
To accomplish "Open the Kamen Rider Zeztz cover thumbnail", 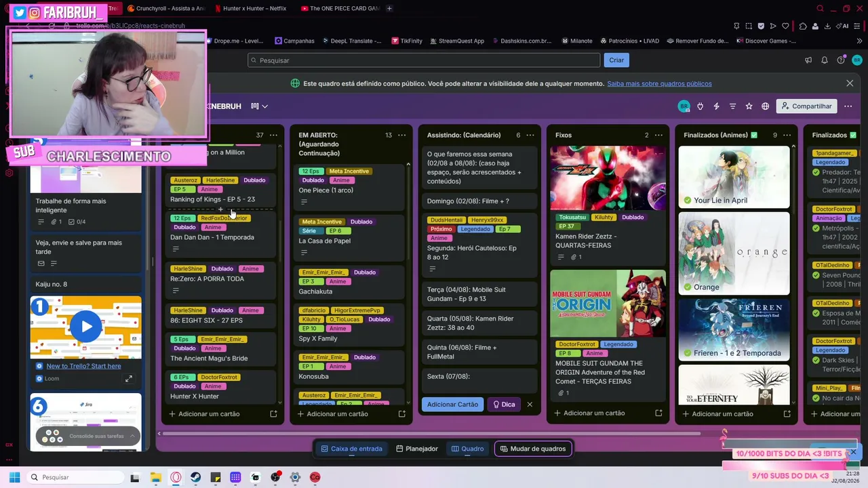I will [x=608, y=178].
